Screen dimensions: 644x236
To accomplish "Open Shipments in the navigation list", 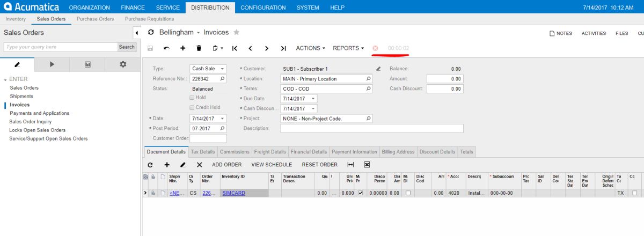I will point(21,96).
